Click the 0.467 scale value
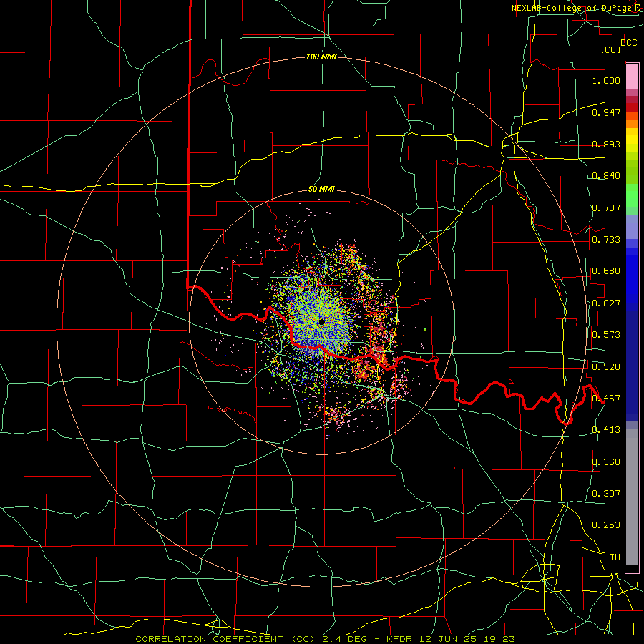This screenshot has height=644, width=644. pyautogui.click(x=606, y=399)
